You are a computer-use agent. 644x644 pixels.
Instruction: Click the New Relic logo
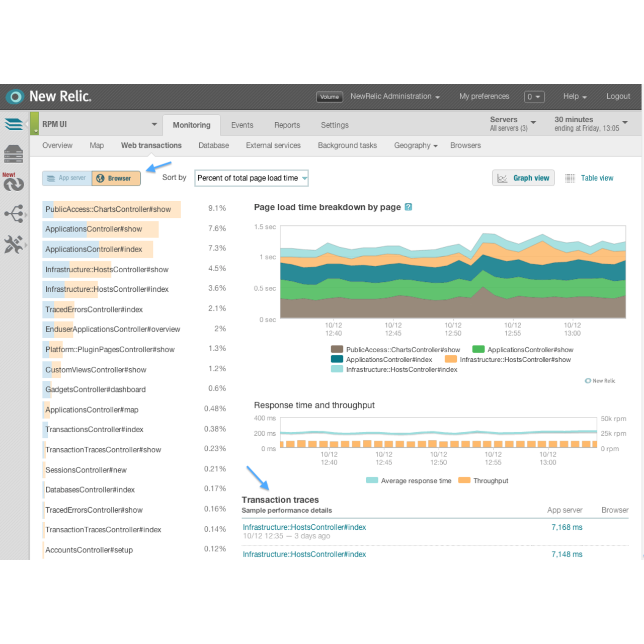point(48,96)
